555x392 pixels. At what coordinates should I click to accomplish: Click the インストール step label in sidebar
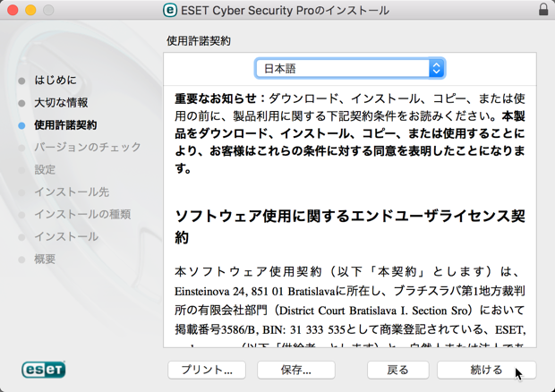66,236
